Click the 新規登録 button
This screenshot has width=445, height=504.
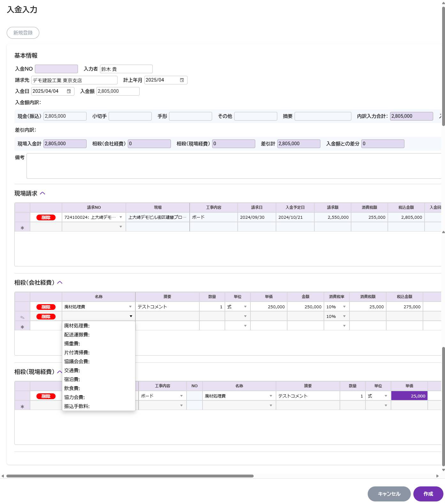23,33
